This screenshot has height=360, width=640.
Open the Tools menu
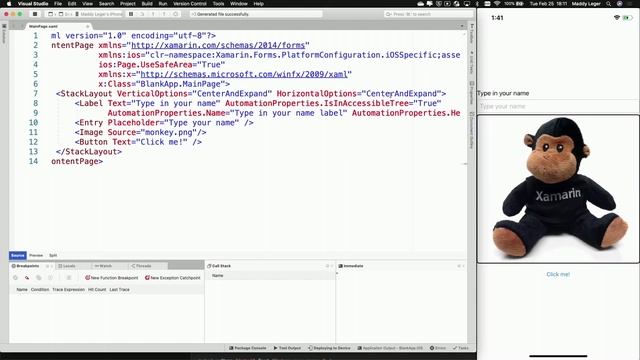tap(218, 4)
